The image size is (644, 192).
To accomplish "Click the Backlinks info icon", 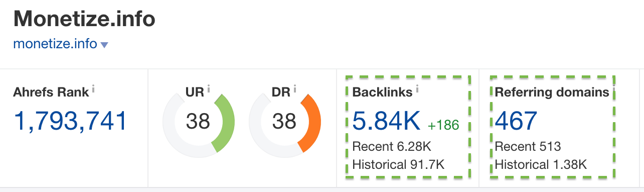I will [417, 89].
